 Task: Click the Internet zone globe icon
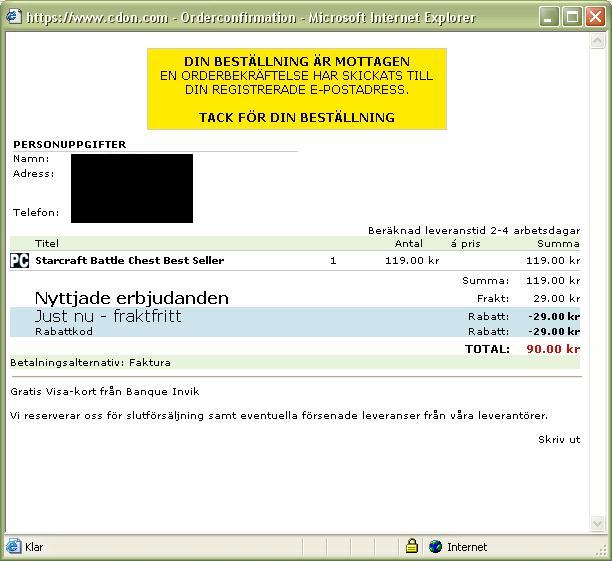435,547
